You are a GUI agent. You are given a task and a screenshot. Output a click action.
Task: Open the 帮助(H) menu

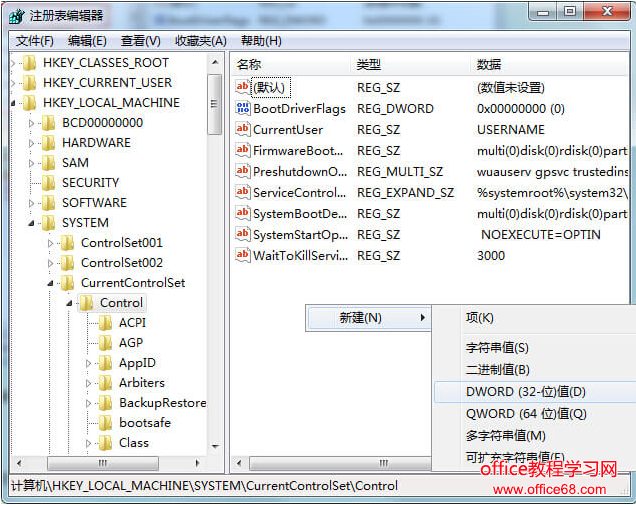pyautogui.click(x=261, y=41)
